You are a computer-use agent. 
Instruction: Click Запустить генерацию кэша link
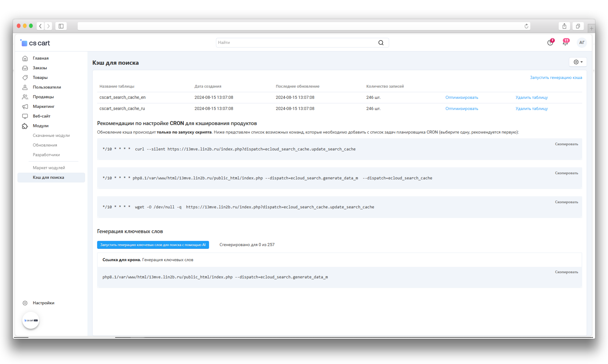point(556,78)
